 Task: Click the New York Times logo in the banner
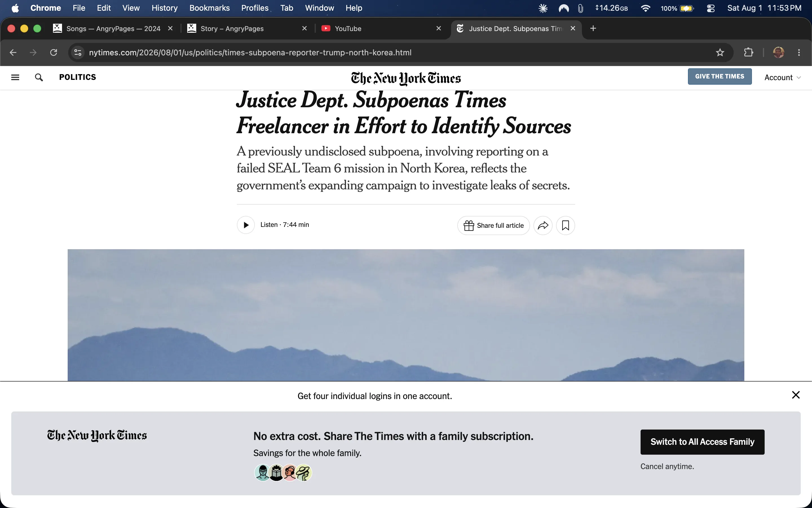[x=97, y=435]
